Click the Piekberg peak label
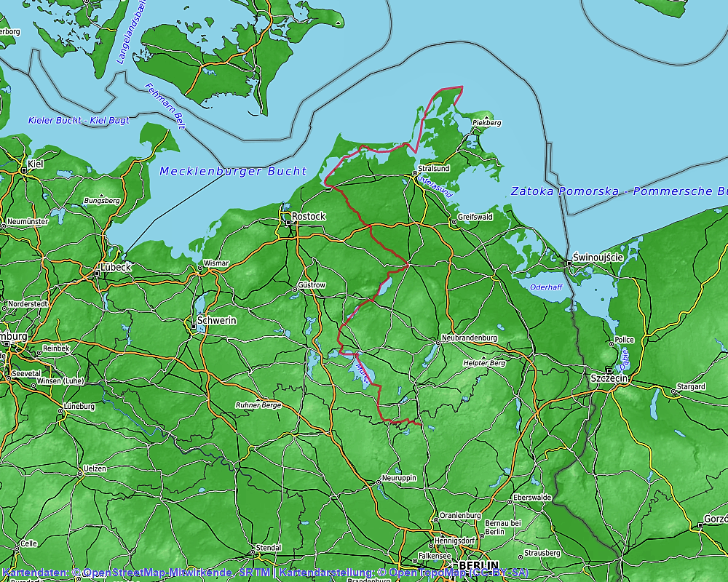Viewport: 728px width, 582px height. [487, 123]
